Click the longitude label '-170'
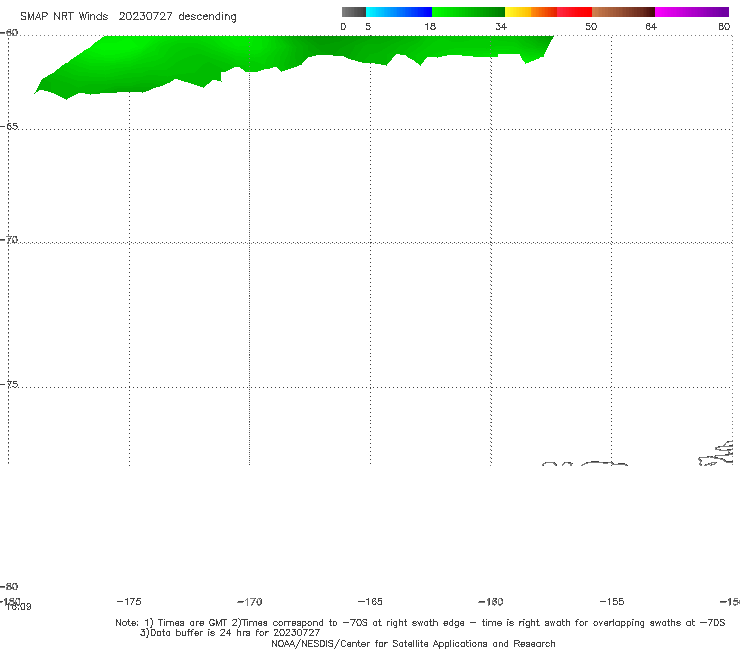This screenshot has height=650, width=740. tap(250, 602)
